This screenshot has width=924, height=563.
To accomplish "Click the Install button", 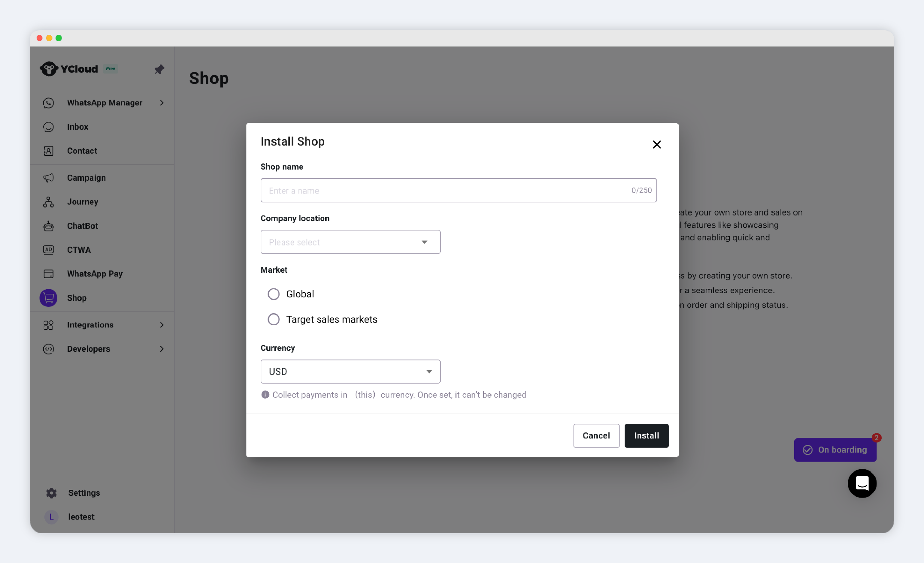I will (x=646, y=435).
